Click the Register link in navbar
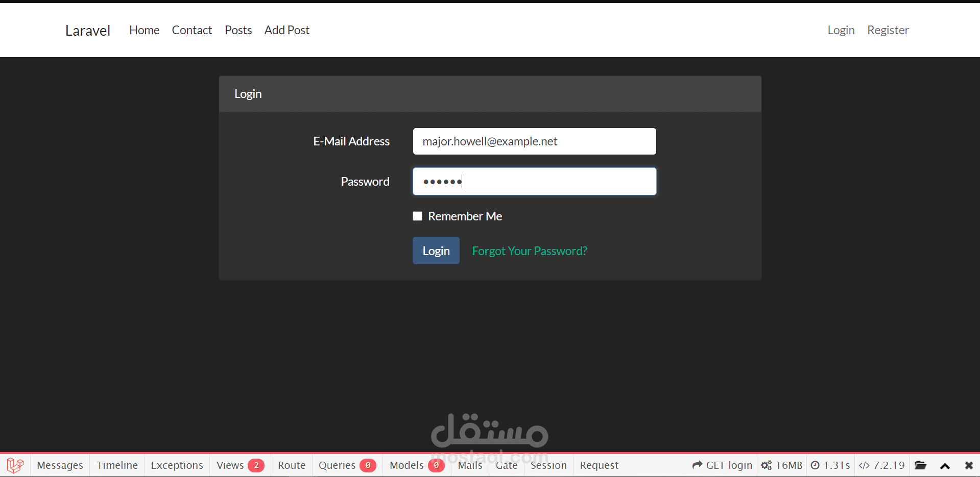This screenshot has height=477, width=980. point(888,30)
